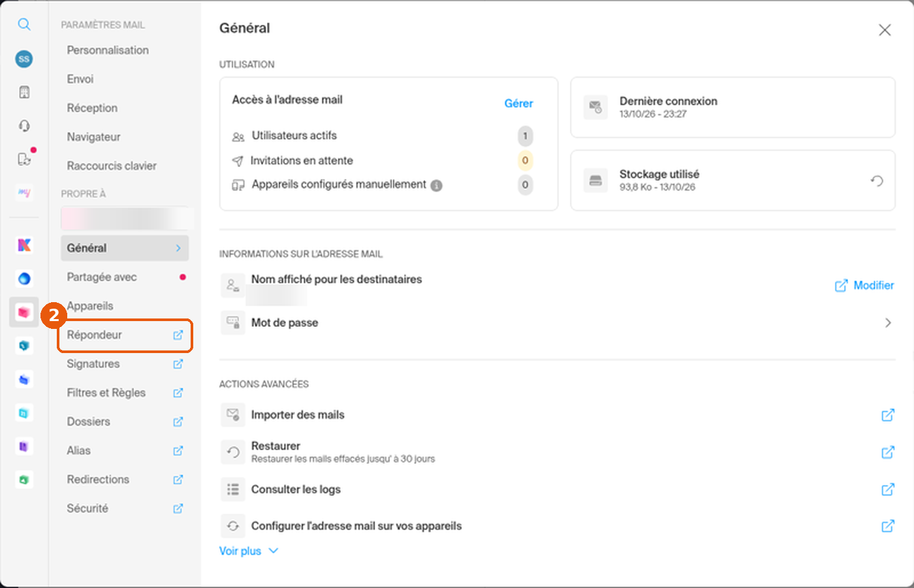Screen dimensions: 914x588
Task: Open Consulter les logs external link icon
Action: (888, 489)
